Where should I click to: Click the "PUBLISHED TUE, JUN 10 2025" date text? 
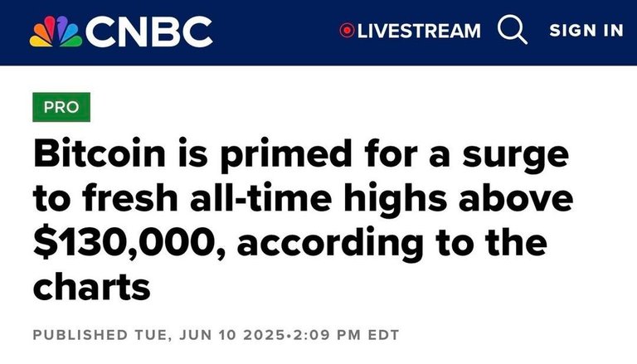point(158,335)
